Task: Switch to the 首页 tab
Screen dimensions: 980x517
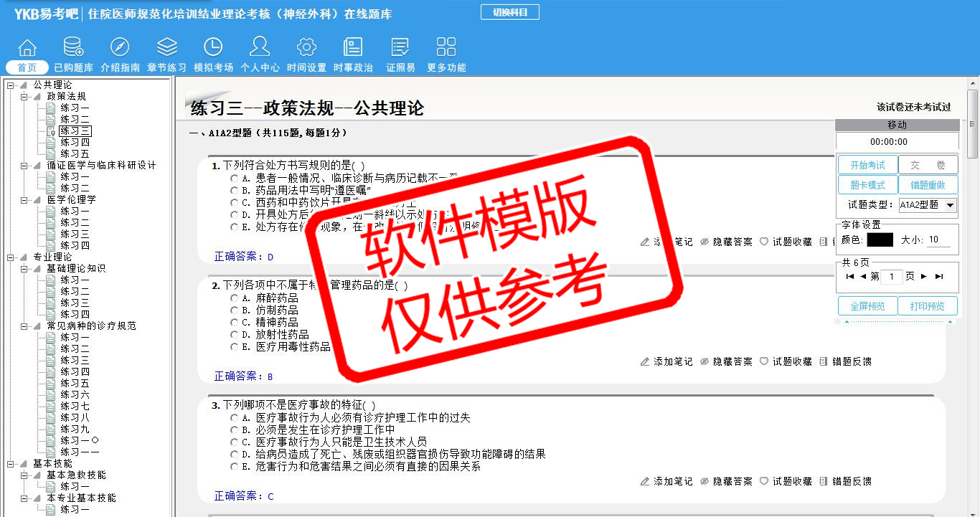Action: click(x=27, y=67)
